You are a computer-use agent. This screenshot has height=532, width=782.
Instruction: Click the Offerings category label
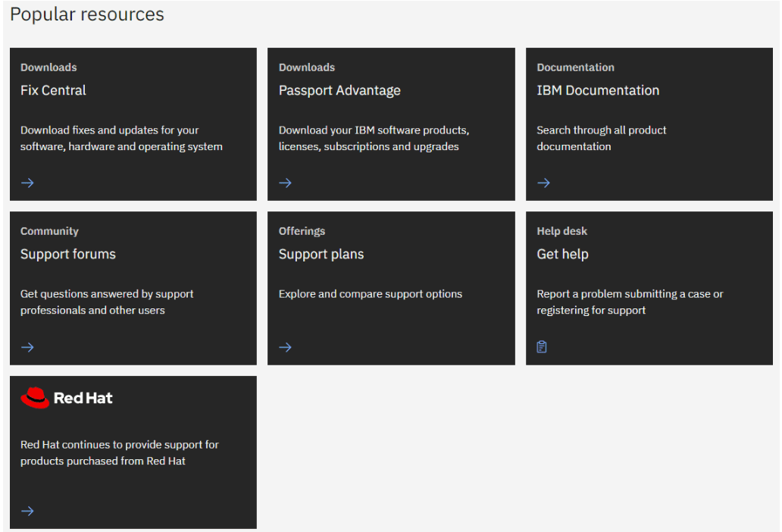302,231
